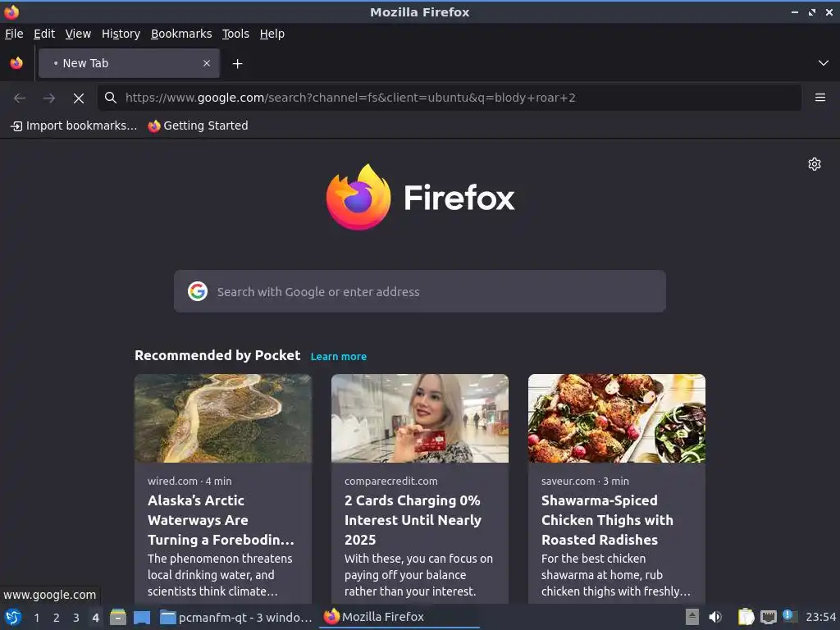Click the Firefox logo on new tab page

pos(420,197)
